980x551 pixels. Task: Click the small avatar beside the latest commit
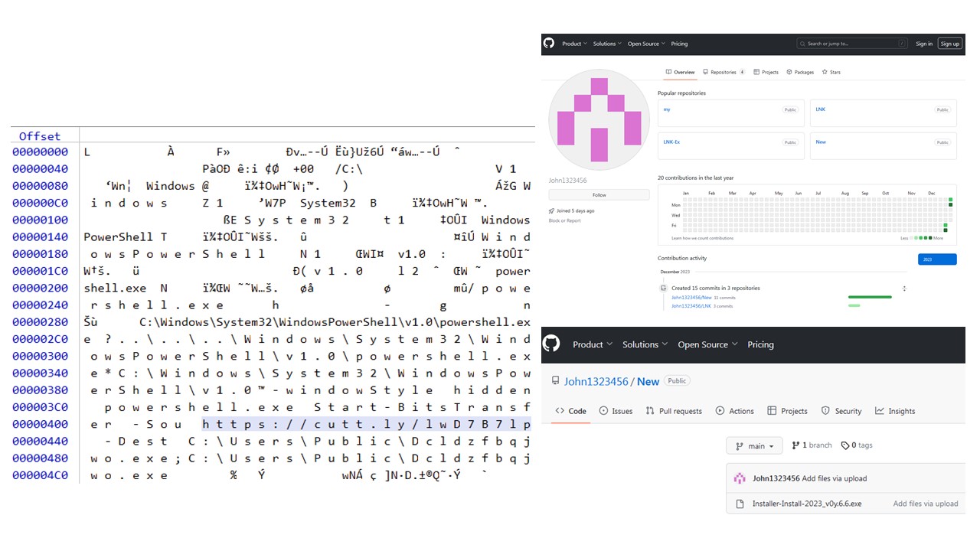pos(740,478)
